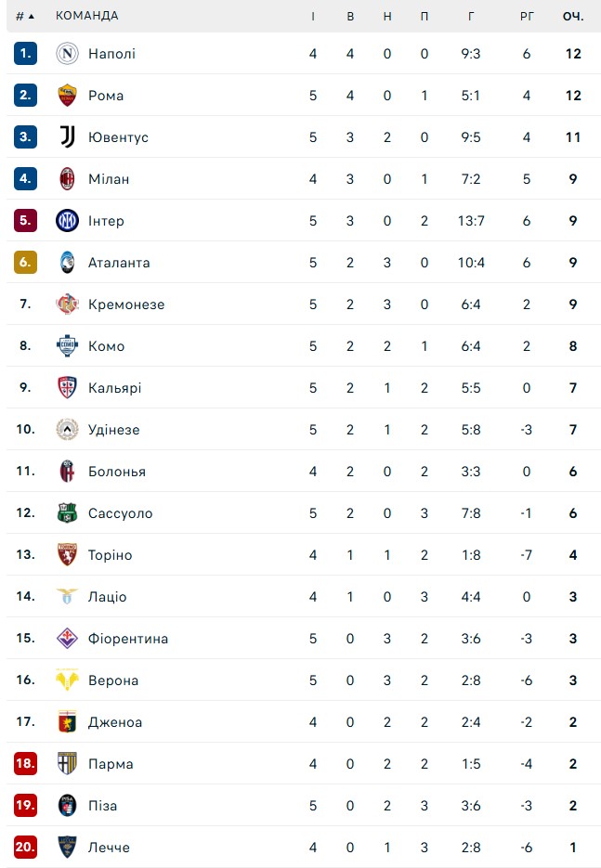
Task: Sort standings by РГ goal difference header
Action: 527,16
